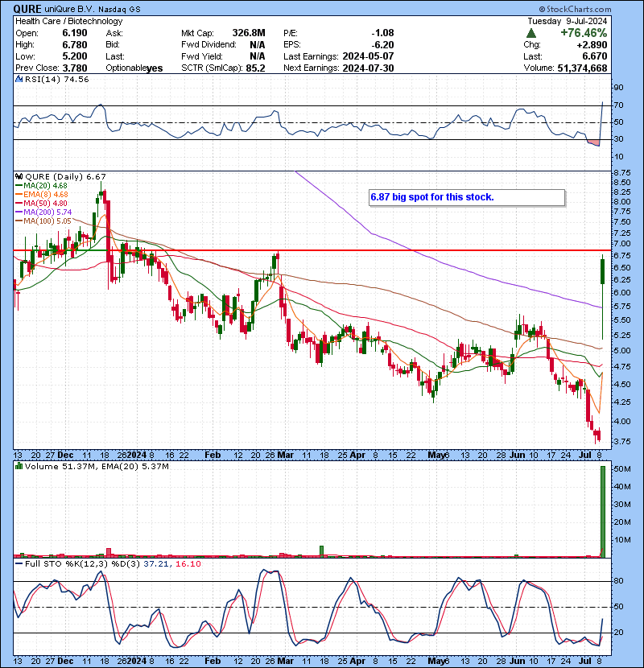Select the 3.75 price axis label
Screen dimensions: 644x668
pos(621,441)
